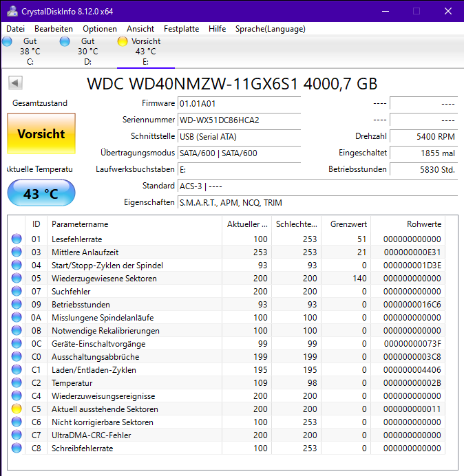Image resolution: width=464 pixels, height=476 pixels.
Task: Click yellow warning icon for Aktuell ausstehende Sektoren
Action: point(17,409)
